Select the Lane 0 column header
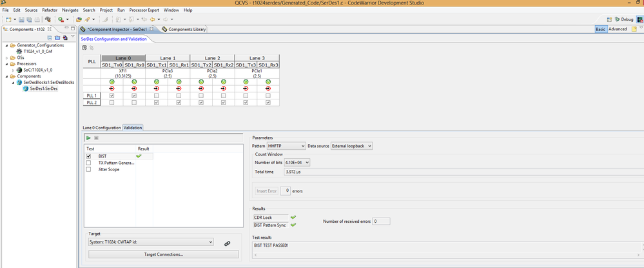 click(x=123, y=58)
